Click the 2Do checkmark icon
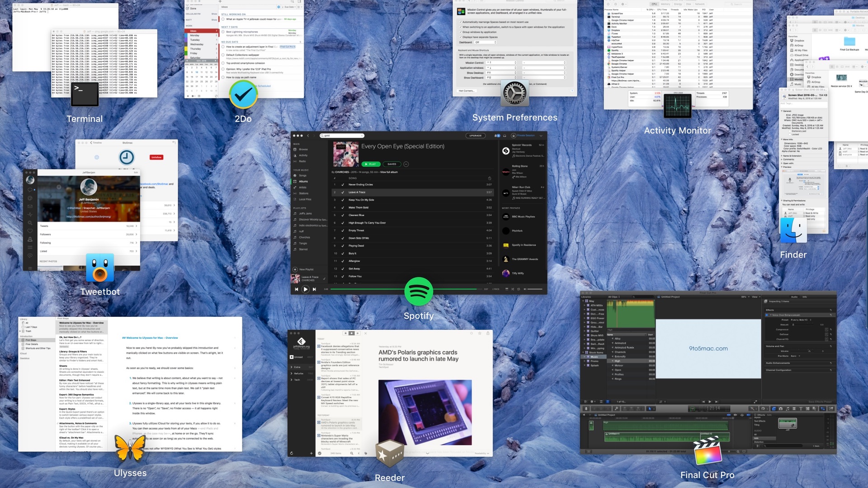The height and width of the screenshot is (488, 868). coord(243,94)
